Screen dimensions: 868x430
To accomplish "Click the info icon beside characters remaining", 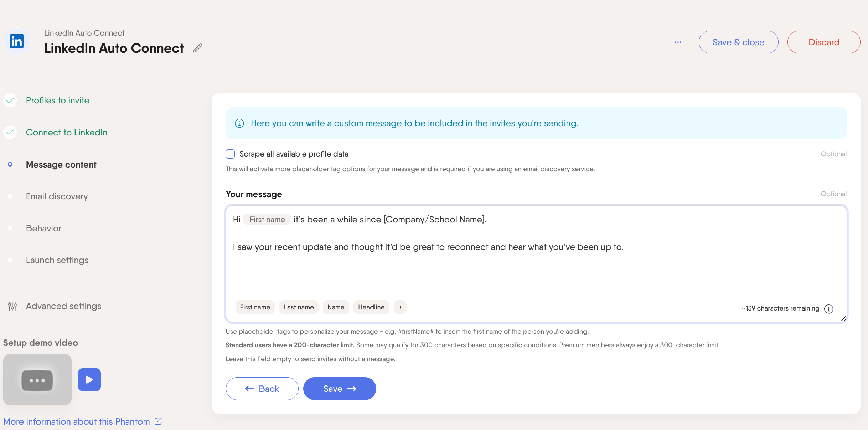I will pos(829,309).
